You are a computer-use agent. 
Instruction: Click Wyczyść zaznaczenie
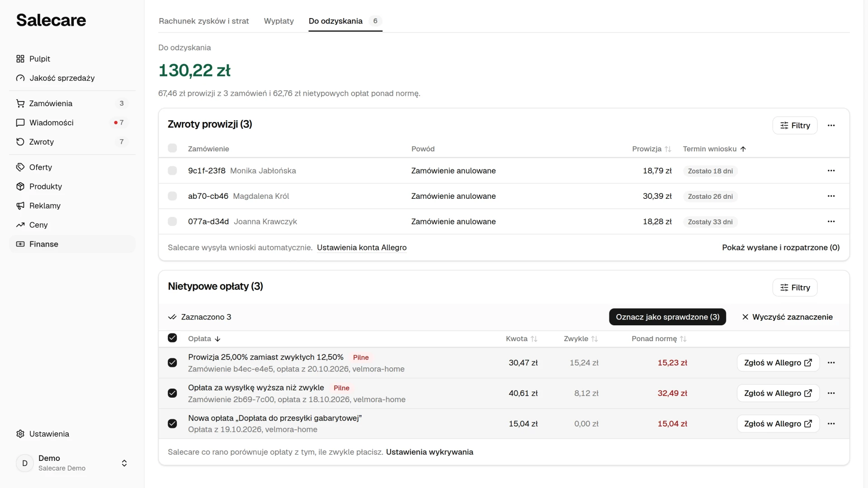tap(787, 317)
